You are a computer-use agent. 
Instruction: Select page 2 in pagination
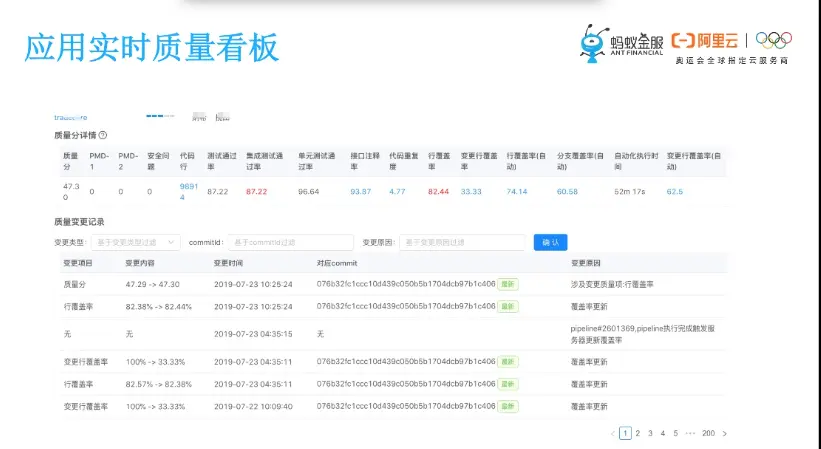point(638,433)
